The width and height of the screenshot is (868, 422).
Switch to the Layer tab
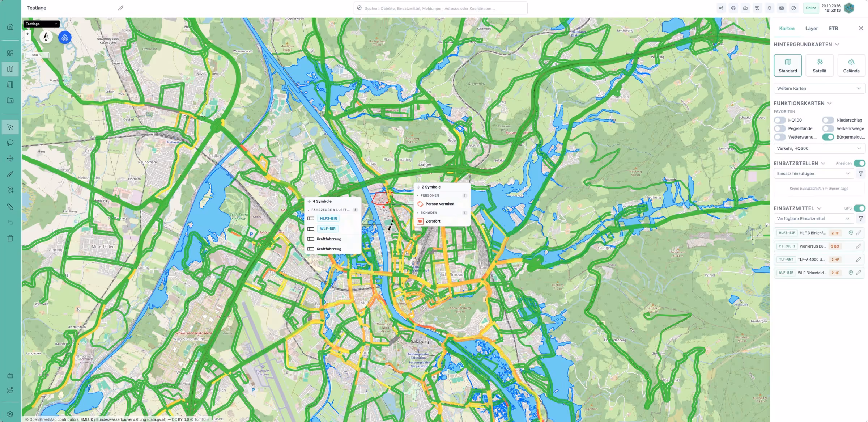[x=812, y=28]
